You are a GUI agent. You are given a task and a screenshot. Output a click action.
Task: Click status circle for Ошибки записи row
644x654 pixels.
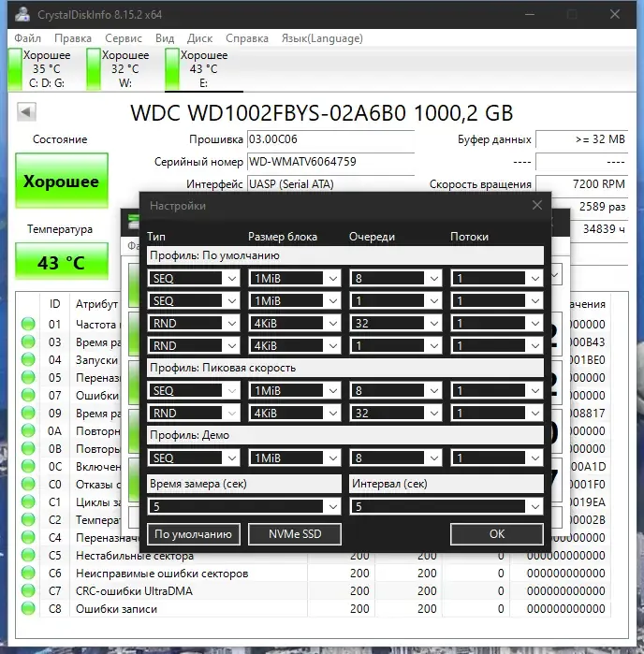pyautogui.click(x=28, y=608)
